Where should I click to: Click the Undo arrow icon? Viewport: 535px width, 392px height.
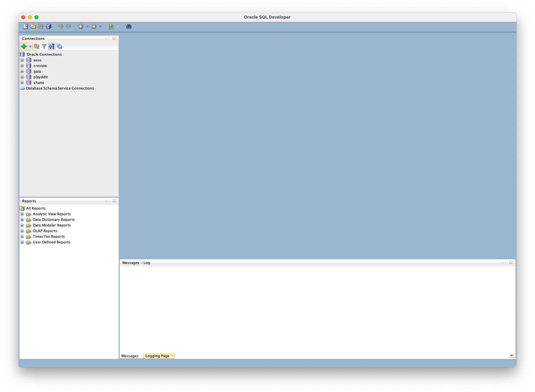point(61,27)
